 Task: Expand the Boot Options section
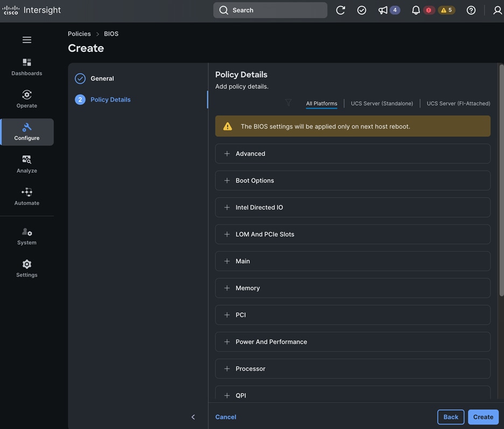click(353, 181)
